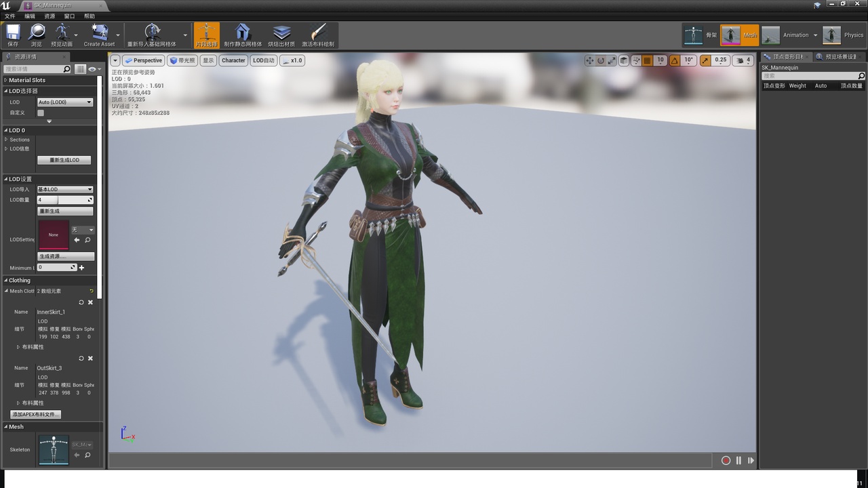Toggle the 自定义 (Custom) checkbox
The width and height of the screenshot is (868, 488).
[41, 113]
